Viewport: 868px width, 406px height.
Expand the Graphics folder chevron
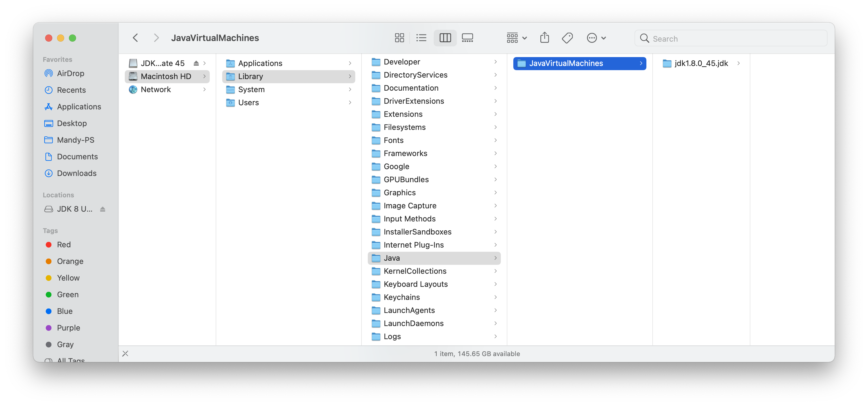click(495, 193)
